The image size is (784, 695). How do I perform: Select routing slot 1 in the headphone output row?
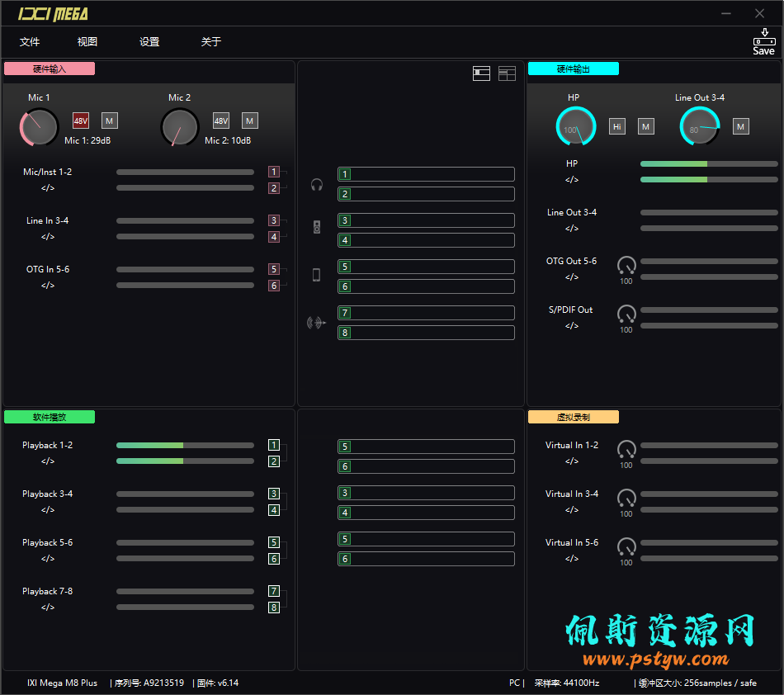(426, 174)
